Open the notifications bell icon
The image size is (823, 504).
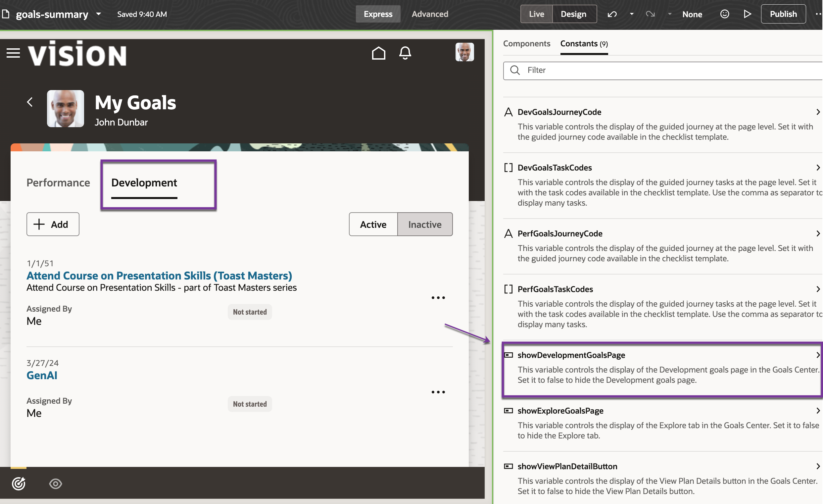click(405, 53)
